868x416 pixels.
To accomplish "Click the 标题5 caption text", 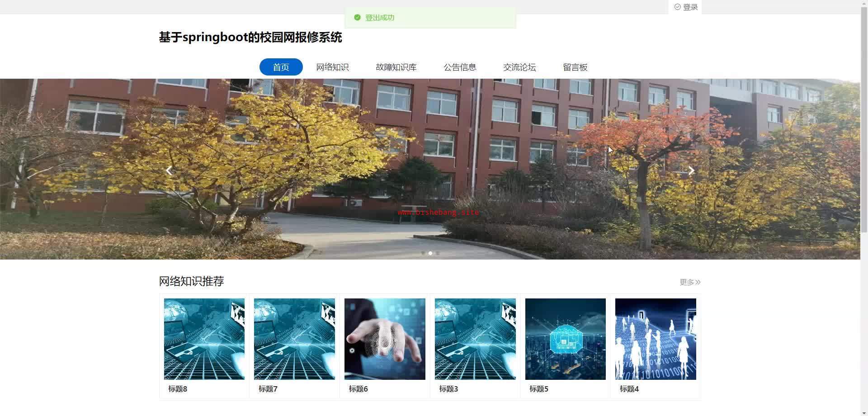I will 539,389.
